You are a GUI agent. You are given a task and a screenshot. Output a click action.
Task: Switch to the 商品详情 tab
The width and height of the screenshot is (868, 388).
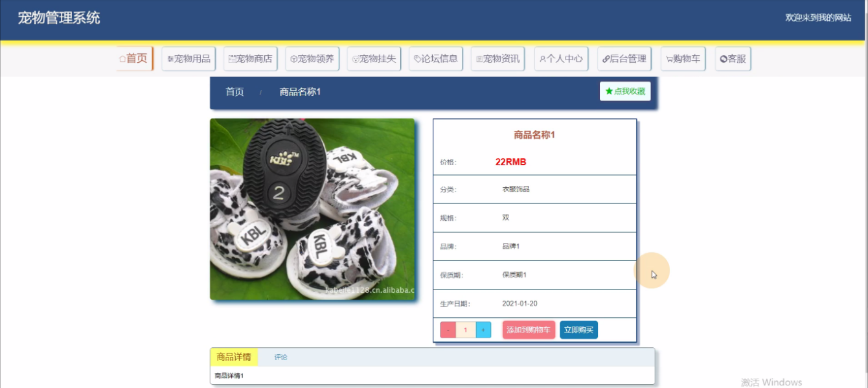234,357
